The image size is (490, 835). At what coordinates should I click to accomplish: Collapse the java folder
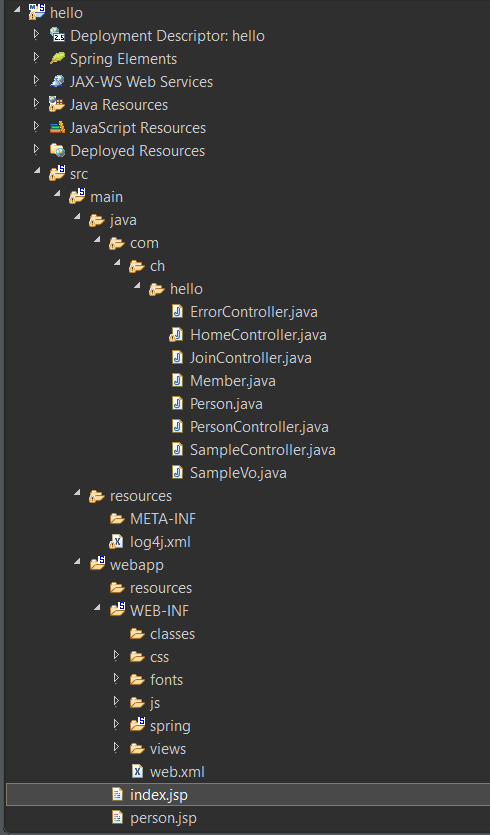77,218
